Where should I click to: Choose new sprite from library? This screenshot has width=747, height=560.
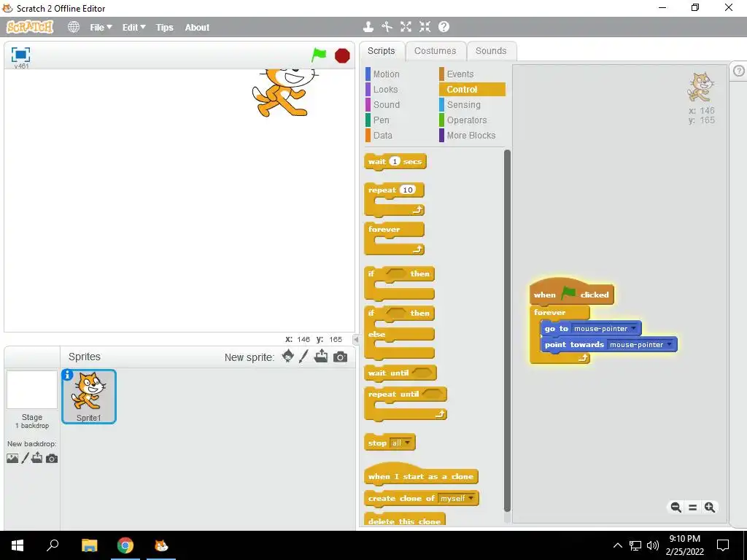click(x=287, y=356)
